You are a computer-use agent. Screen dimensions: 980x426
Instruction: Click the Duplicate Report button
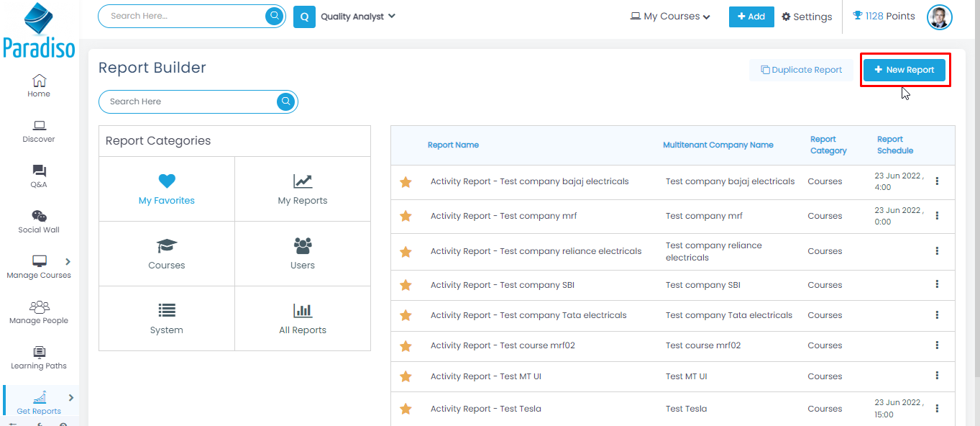(801, 70)
